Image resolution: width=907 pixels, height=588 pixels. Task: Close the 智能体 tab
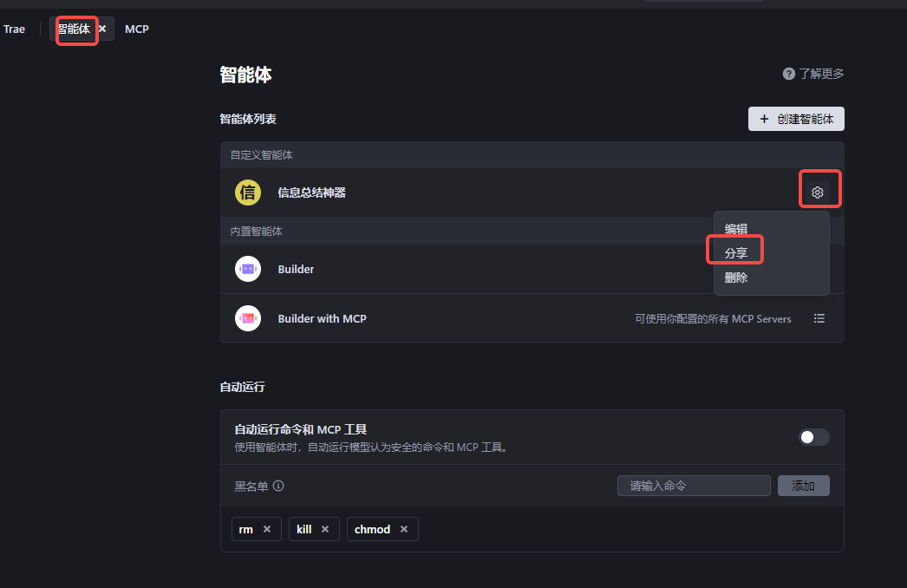click(102, 29)
